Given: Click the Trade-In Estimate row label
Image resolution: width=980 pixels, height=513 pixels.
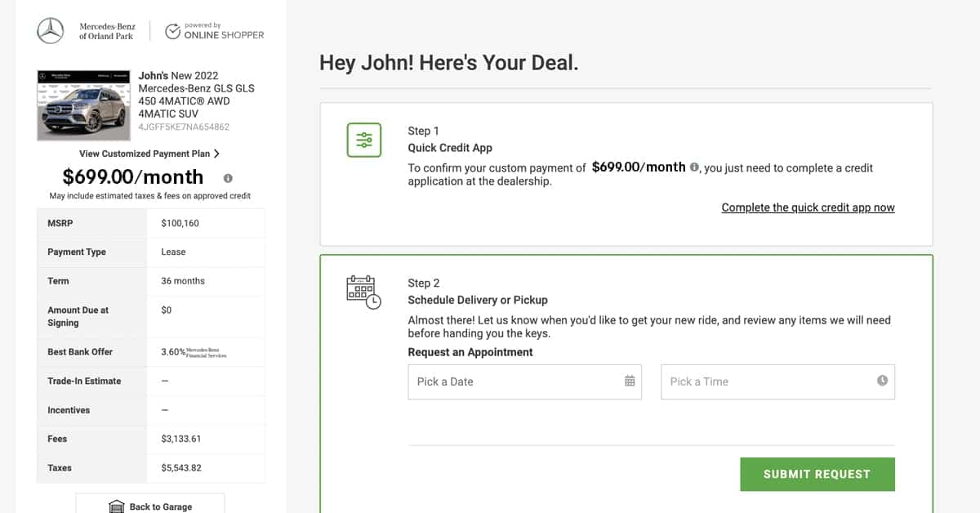Looking at the screenshot, I should point(84,381).
